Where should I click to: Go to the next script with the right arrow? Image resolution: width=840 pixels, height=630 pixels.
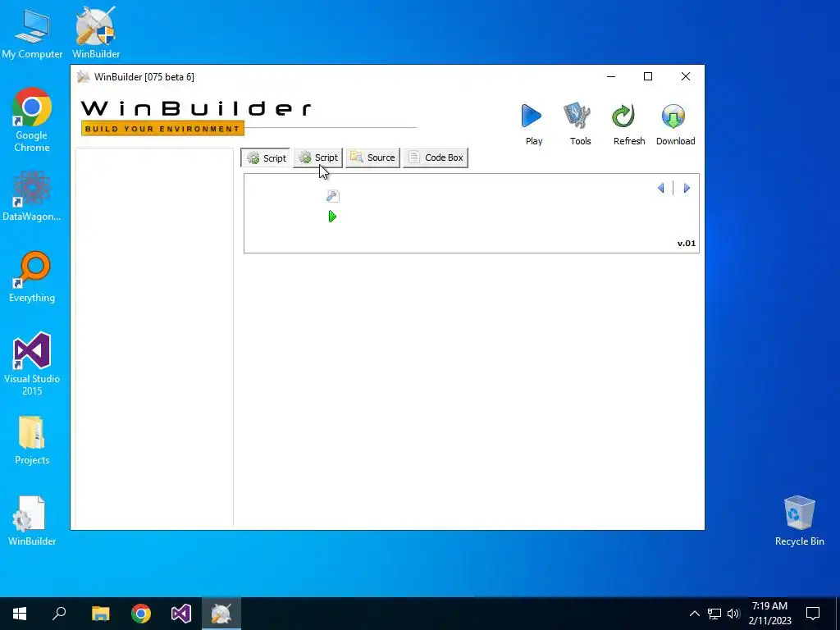(x=687, y=188)
